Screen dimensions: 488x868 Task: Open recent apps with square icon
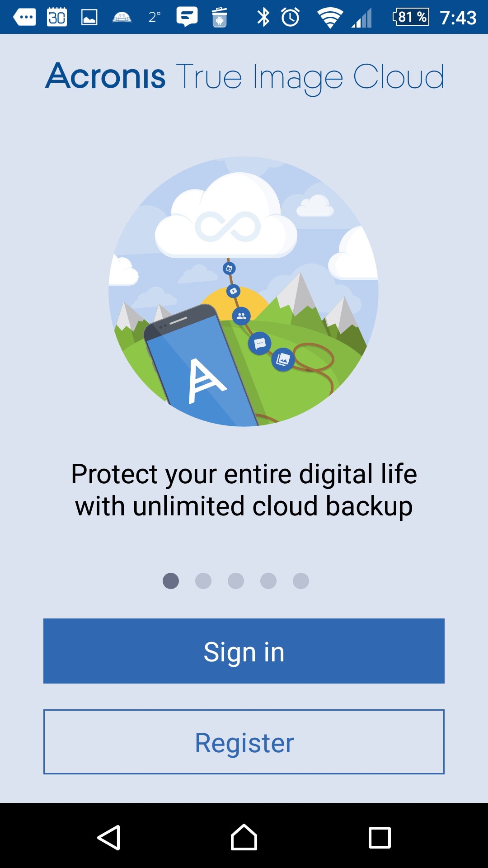pyautogui.click(x=380, y=838)
